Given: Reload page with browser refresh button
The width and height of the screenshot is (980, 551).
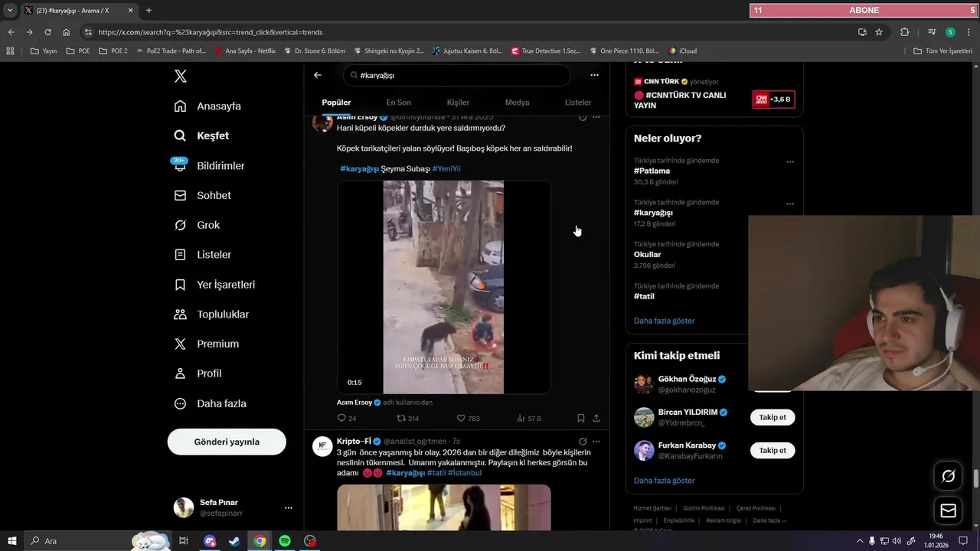Looking at the screenshot, I should (47, 32).
